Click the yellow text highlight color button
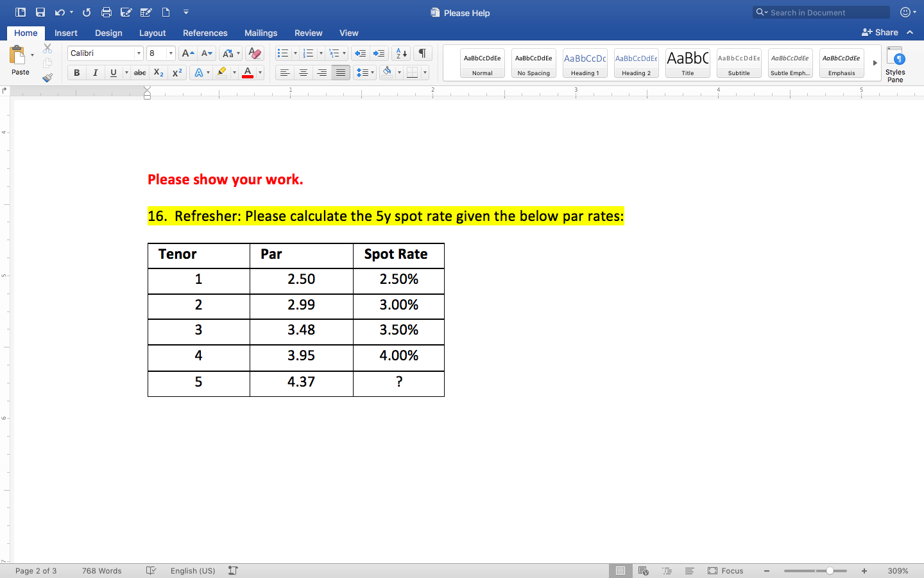The height and width of the screenshot is (578, 924). point(221,73)
